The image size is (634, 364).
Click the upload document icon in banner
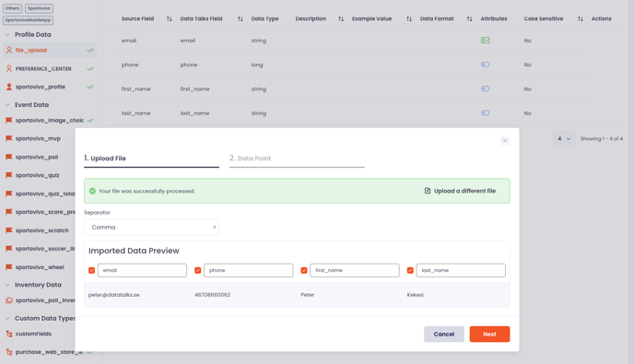pyautogui.click(x=428, y=191)
